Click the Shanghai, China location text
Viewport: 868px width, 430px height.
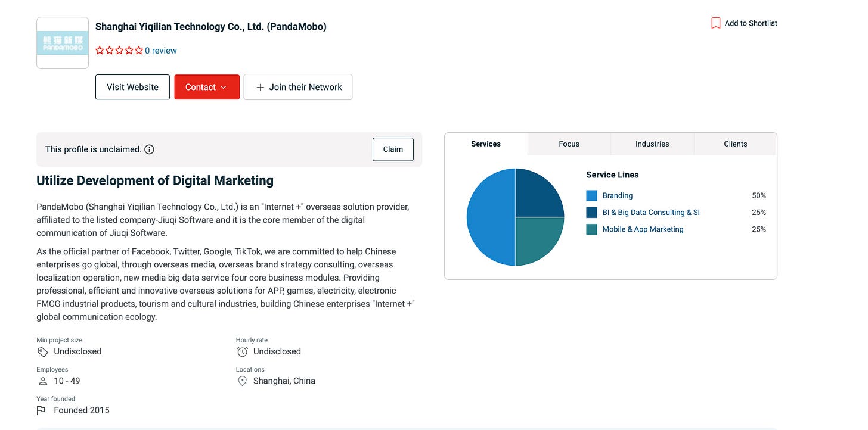point(284,381)
